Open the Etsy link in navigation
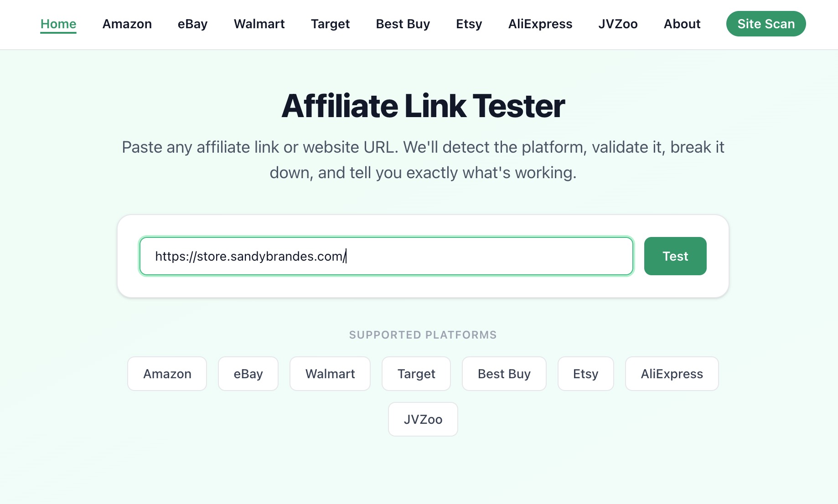Image resolution: width=838 pixels, height=504 pixels. pos(469,24)
